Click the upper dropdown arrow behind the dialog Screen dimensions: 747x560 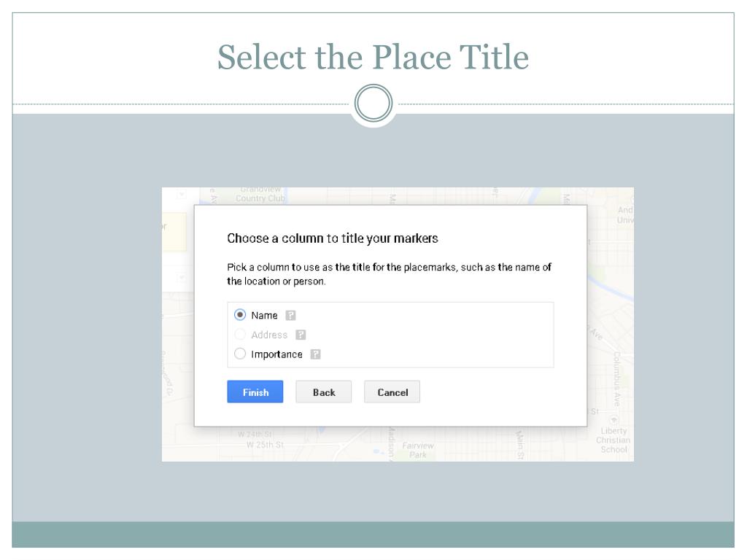[182, 195]
